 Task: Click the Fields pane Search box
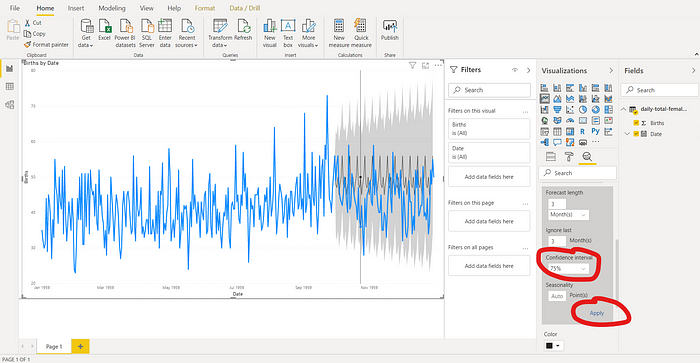(x=659, y=90)
